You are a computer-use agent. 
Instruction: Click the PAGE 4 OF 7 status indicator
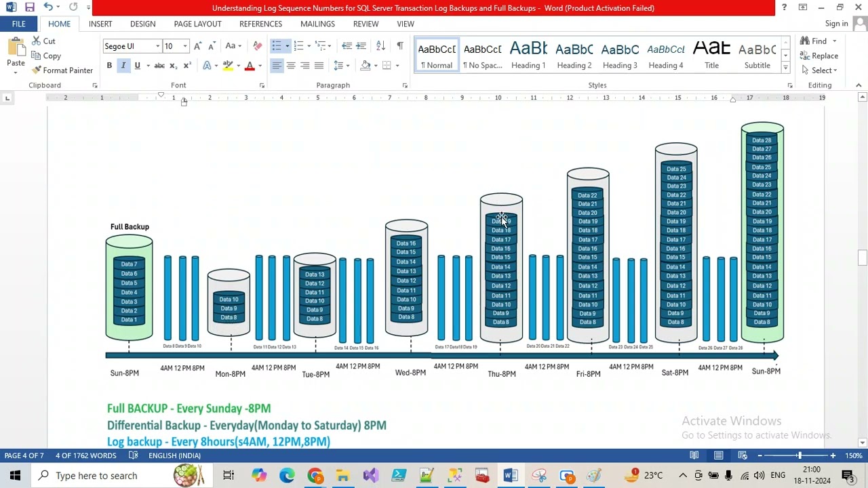coord(24,455)
